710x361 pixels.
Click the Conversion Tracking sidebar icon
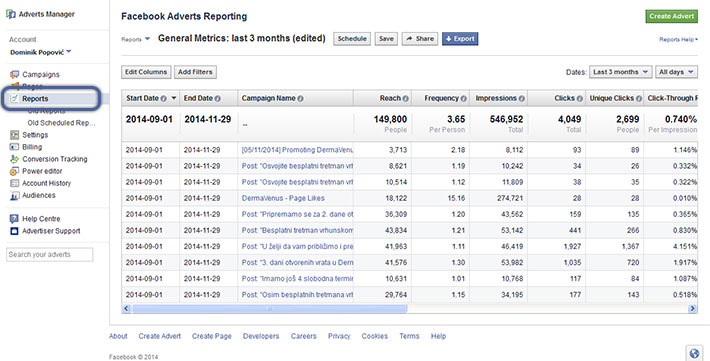pyautogui.click(x=14, y=159)
